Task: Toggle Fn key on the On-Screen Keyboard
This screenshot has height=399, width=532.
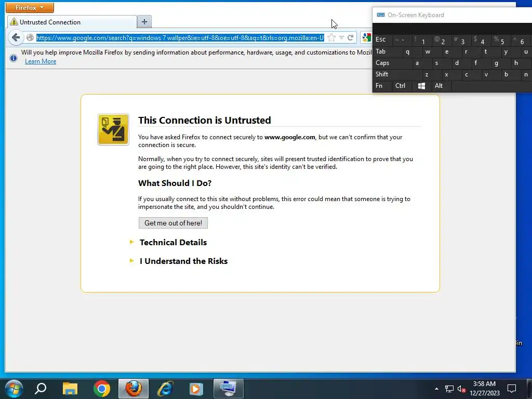Action: coord(383,86)
